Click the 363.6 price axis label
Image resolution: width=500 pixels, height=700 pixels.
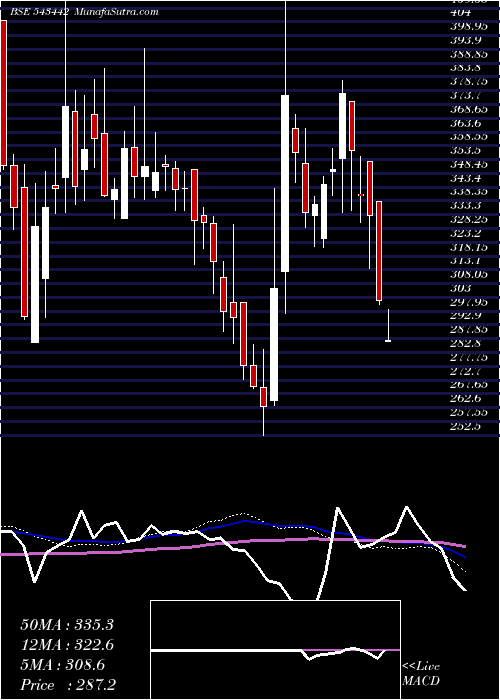tap(466, 123)
